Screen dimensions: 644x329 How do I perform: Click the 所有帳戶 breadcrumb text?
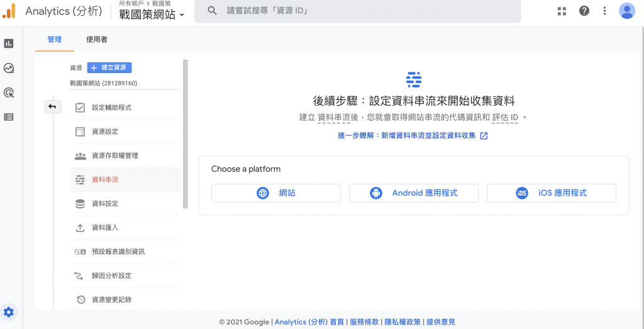(x=131, y=3)
